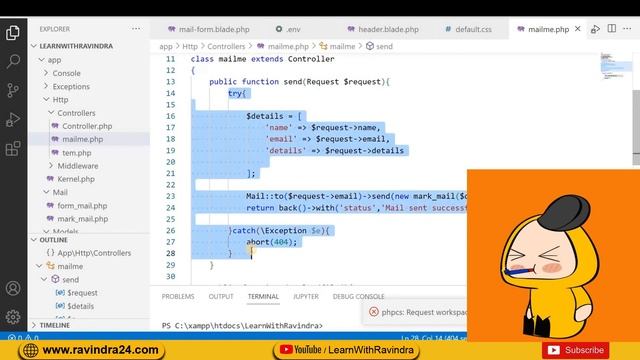640x360 pixels.
Task: Collapse the app folder
Action: click(54, 60)
